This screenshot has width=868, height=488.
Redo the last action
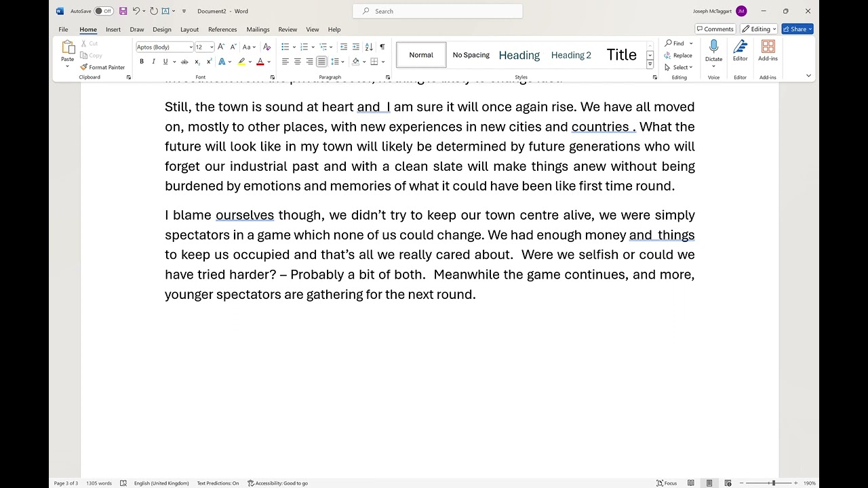click(154, 11)
